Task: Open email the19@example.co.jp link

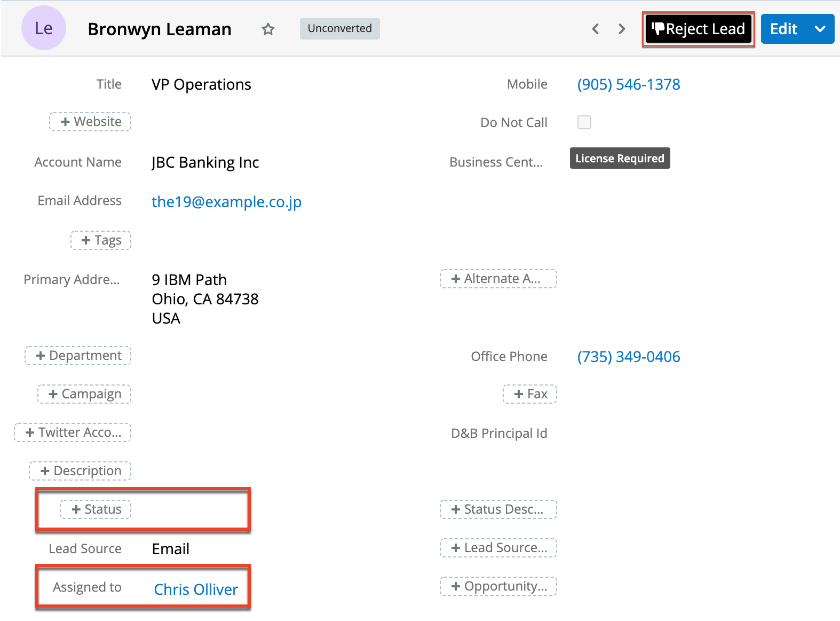Action: 226,202
